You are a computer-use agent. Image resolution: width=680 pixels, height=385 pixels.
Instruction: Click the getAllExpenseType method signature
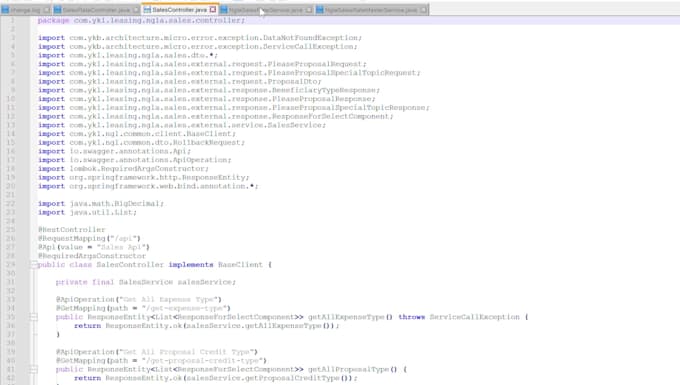tap(292, 317)
